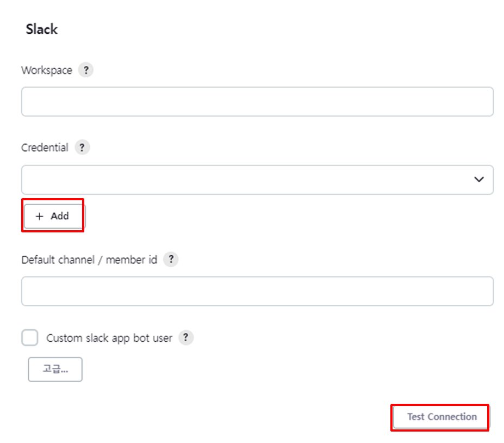Focus the Workspace input field
The width and height of the screenshot is (504, 443).
[x=258, y=102]
